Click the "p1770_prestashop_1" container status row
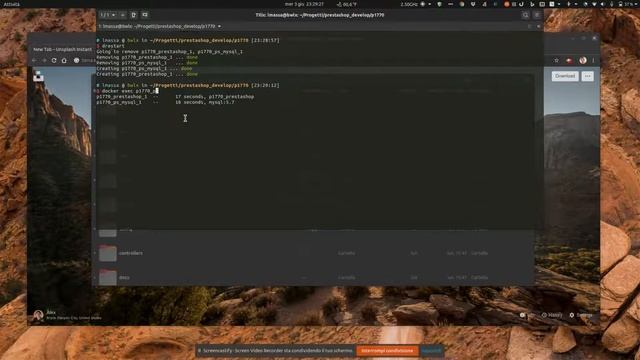Screen dimensions: 640x360 pos(175,97)
